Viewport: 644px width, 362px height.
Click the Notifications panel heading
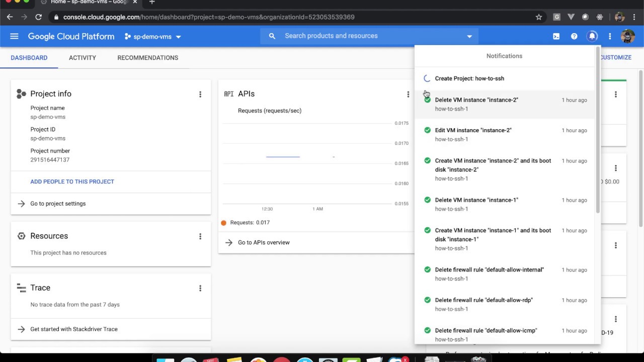point(504,56)
